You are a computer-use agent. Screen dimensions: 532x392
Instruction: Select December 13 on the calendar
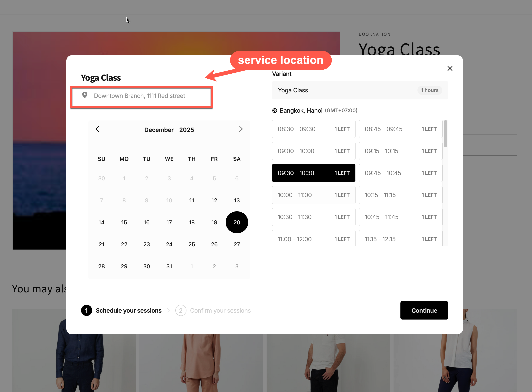(237, 201)
